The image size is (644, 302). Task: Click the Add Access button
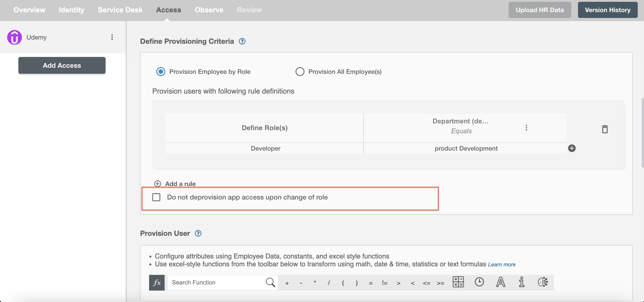coord(62,66)
